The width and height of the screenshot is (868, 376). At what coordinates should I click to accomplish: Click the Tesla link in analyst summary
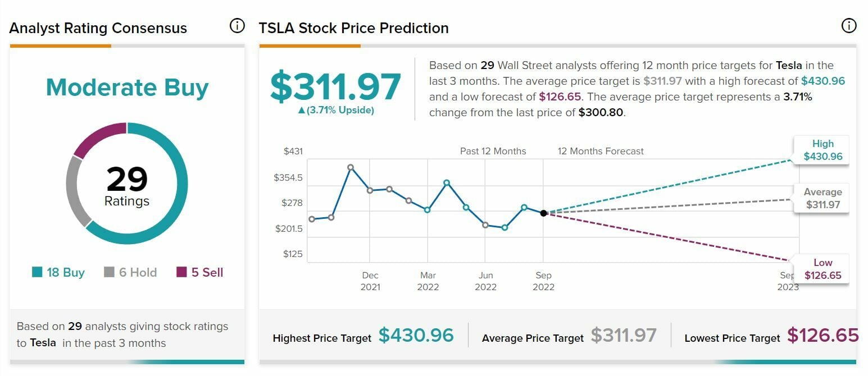point(43,343)
